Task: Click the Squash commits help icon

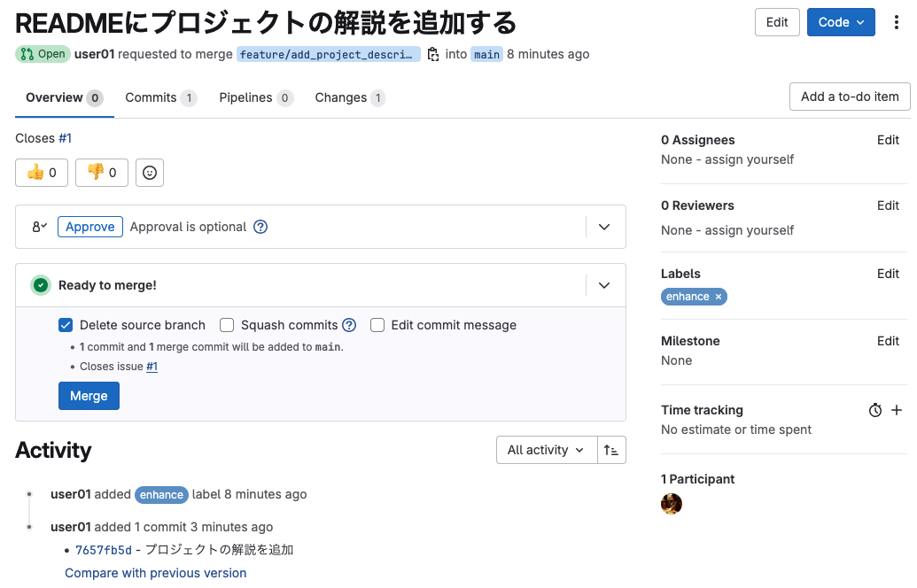Action: coord(350,325)
